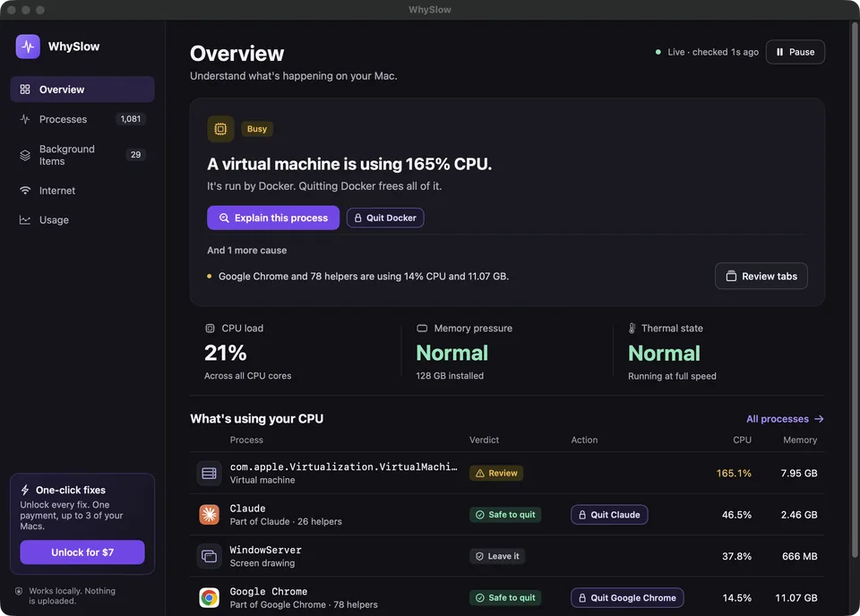The image size is (860, 616).
Task: Click the WindowServer process icon
Action: coord(209,556)
